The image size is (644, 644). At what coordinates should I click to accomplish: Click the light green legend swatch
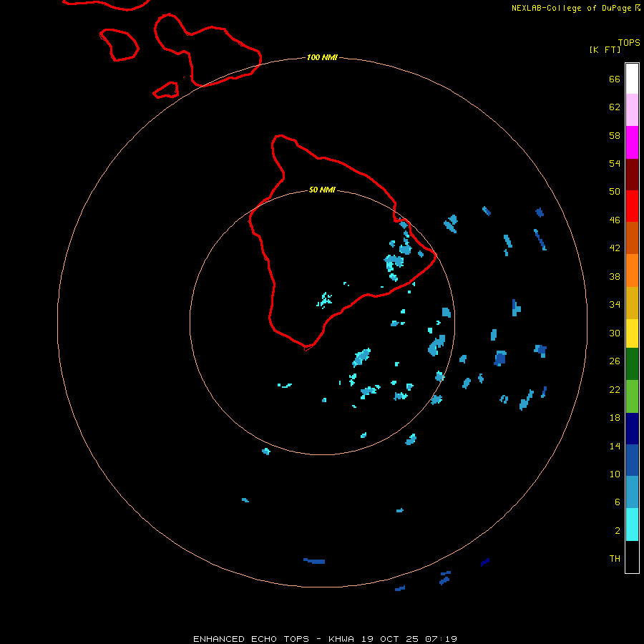[632, 396]
